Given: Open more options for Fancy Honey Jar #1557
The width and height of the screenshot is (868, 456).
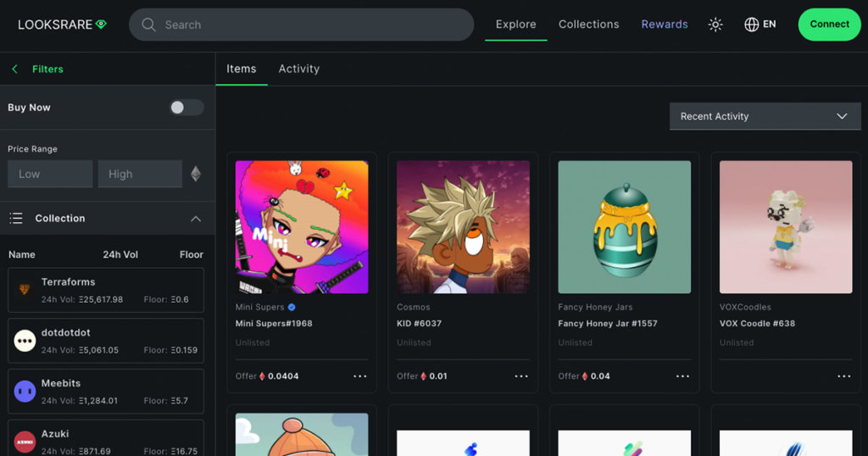Looking at the screenshot, I should coord(682,376).
